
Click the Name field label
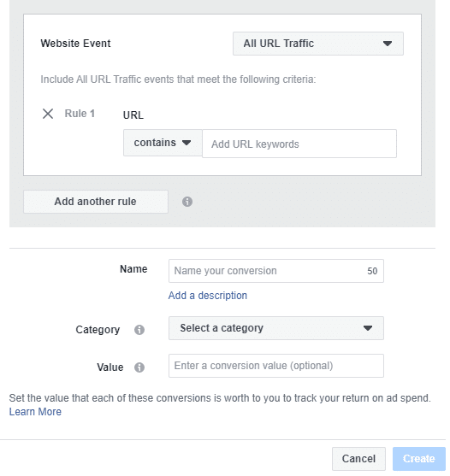coord(133,269)
